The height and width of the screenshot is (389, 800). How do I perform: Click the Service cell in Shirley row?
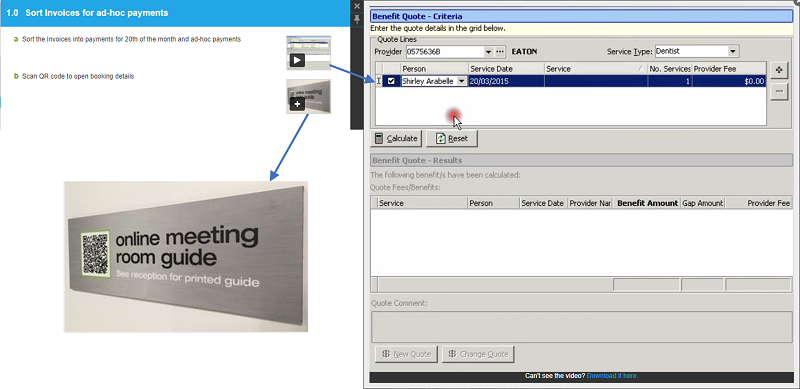click(596, 81)
